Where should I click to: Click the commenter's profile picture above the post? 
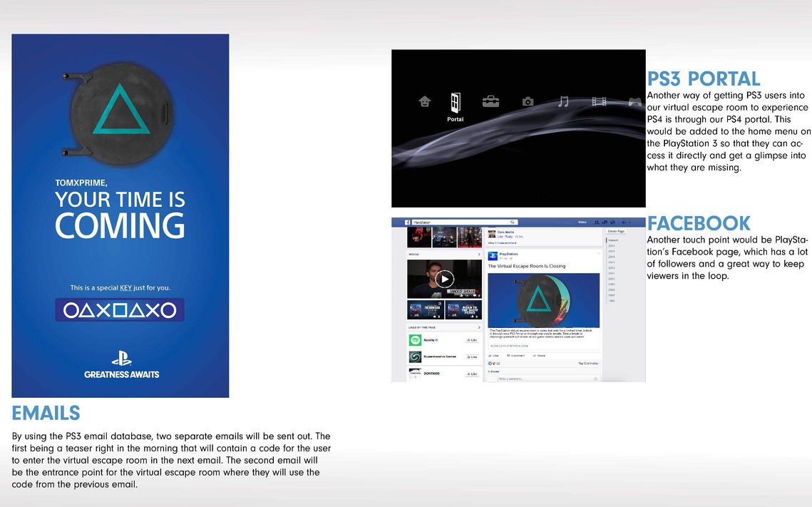(492, 234)
